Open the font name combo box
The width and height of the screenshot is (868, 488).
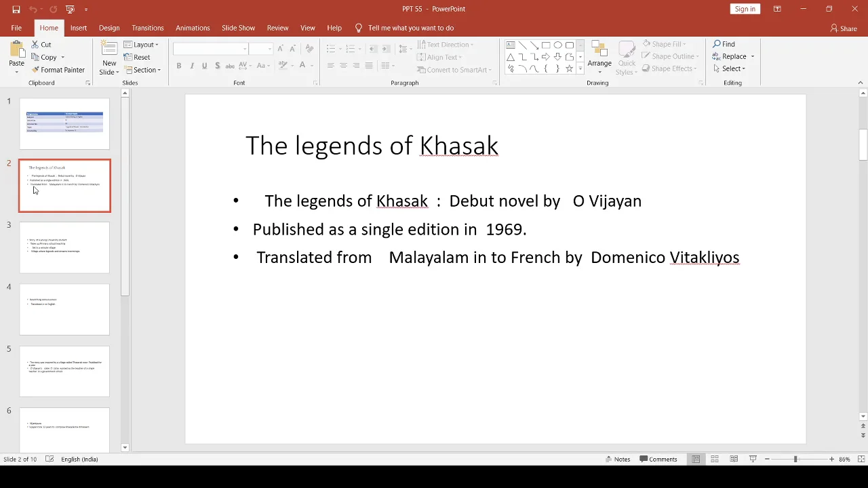pyautogui.click(x=210, y=49)
